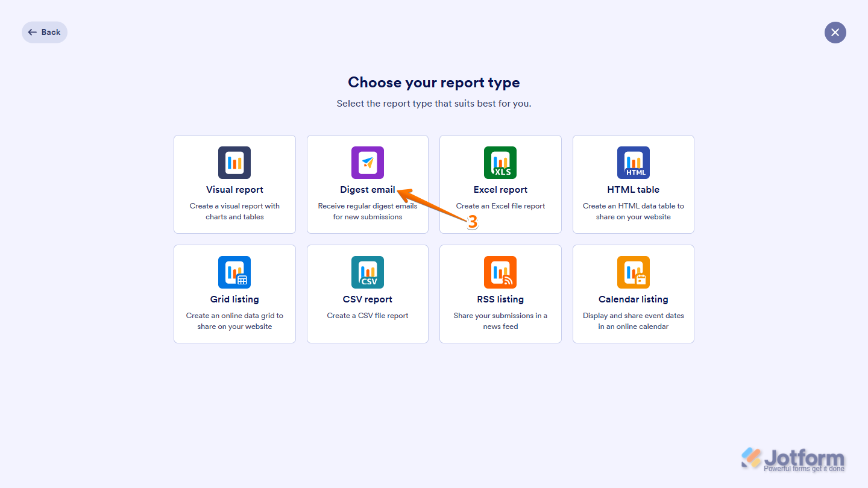Pick the CSV report card
868x488 pixels.
click(367, 293)
